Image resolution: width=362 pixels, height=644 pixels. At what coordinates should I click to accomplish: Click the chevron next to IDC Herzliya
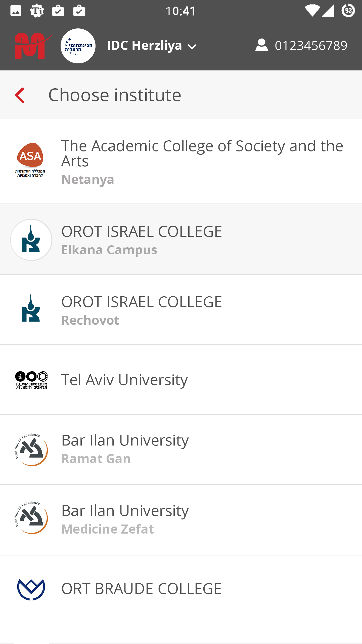[x=192, y=47]
